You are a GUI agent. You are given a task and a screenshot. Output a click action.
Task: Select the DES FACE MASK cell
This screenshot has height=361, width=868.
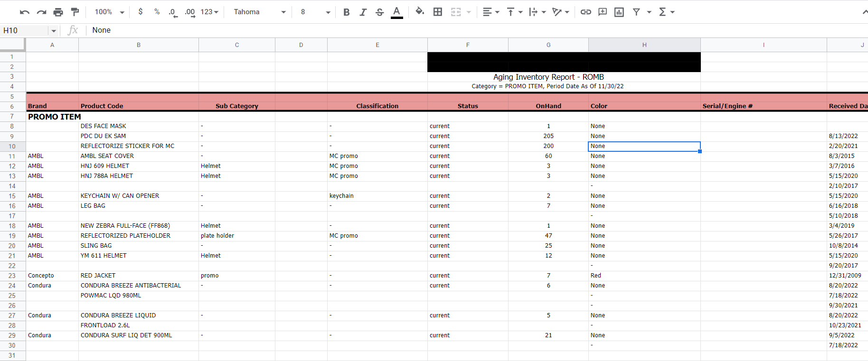(x=139, y=126)
